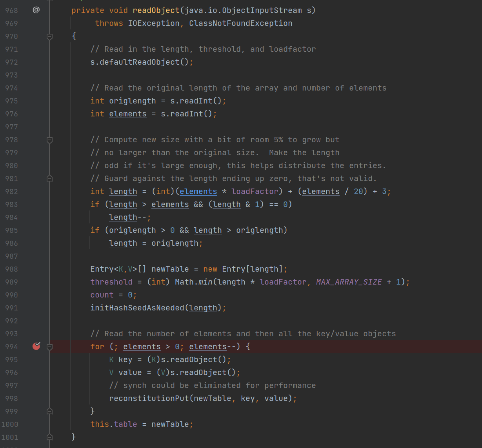
Task: Click the new keyword on line 988
Action: click(x=210, y=269)
